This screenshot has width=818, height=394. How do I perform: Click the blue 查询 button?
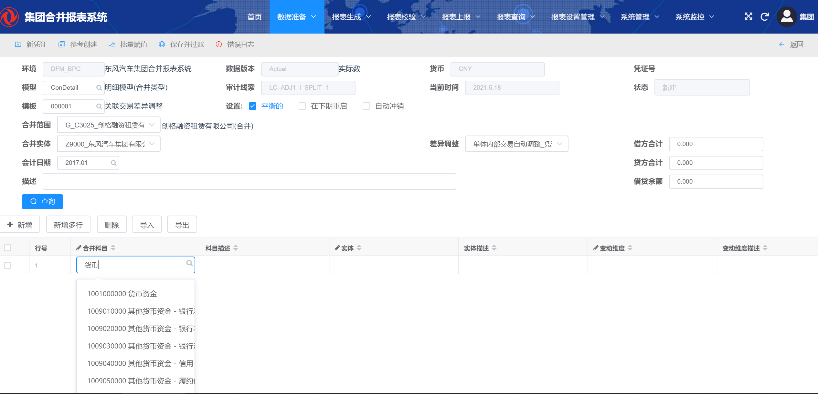coord(42,201)
